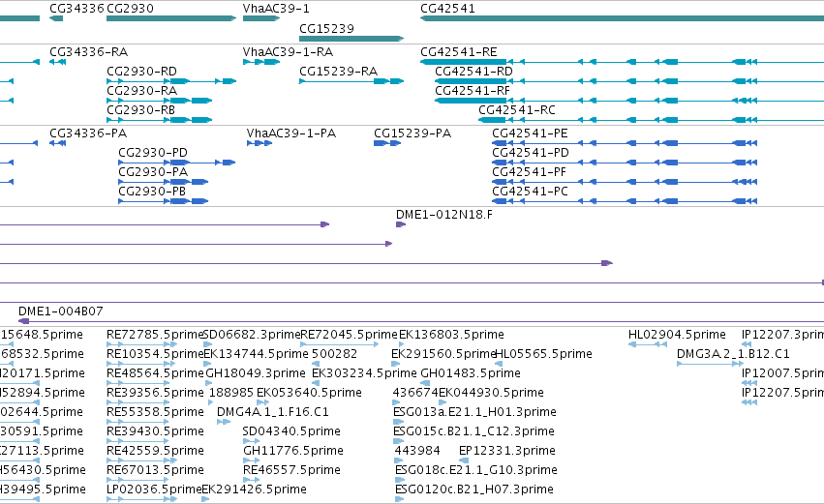Click the CG42541-PD protein label
Image resolution: width=824 pixels, height=504 pixels.
click(x=531, y=152)
